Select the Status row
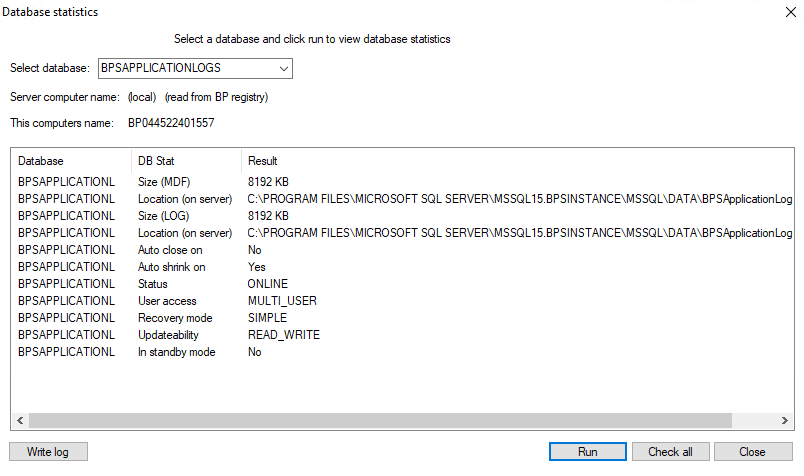Image resolution: width=804 pixels, height=476 pixels. click(403, 284)
